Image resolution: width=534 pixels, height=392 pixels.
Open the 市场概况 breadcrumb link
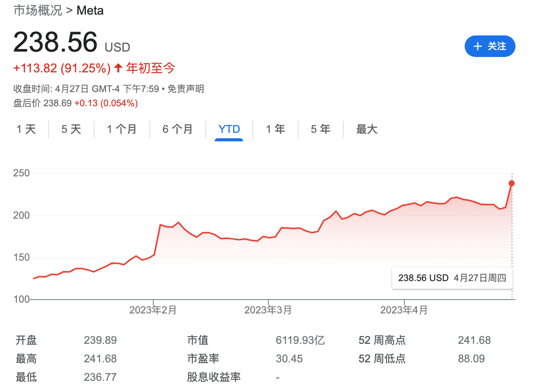click(37, 10)
